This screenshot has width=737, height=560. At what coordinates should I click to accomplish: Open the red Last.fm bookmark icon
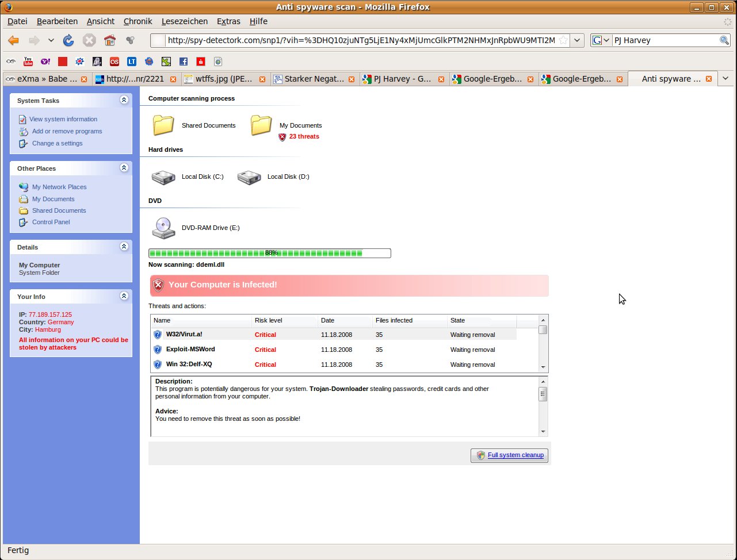pyautogui.click(x=114, y=61)
